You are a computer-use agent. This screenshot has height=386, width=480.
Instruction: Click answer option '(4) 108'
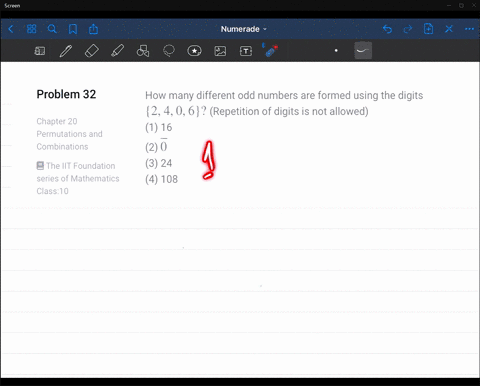pyautogui.click(x=162, y=179)
